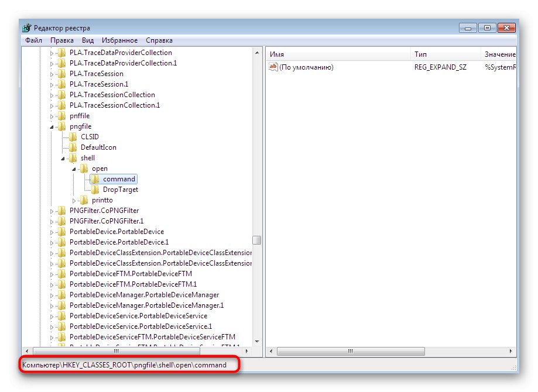Image resolution: width=538 pixels, height=392 pixels.
Task: Click the registry editor title bar icon
Action: 26,27
